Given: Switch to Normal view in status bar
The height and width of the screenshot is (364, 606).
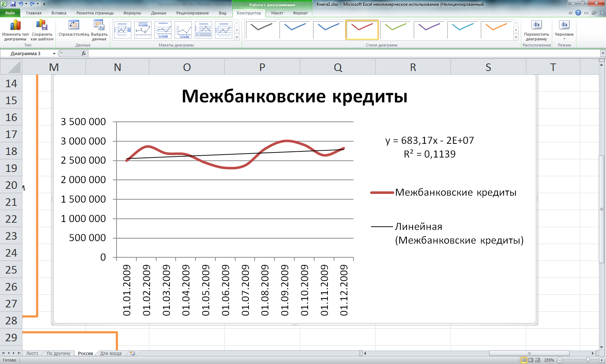Looking at the screenshot, I should point(524,360).
